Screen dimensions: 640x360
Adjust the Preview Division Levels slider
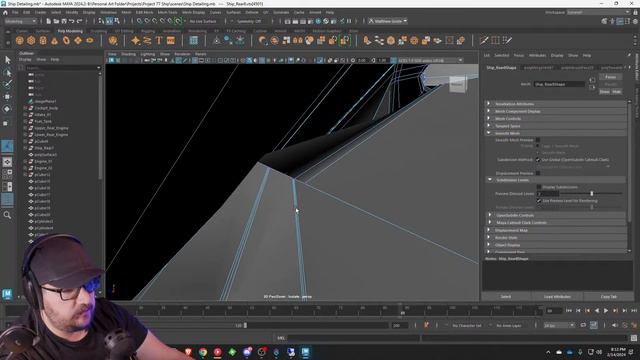(x=591, y=193)
